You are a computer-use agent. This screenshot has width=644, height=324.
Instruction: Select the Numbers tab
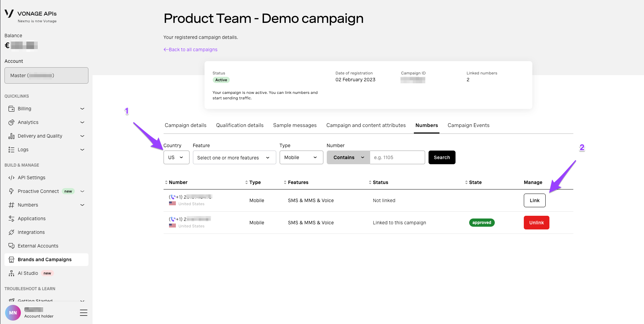(427, 125)
